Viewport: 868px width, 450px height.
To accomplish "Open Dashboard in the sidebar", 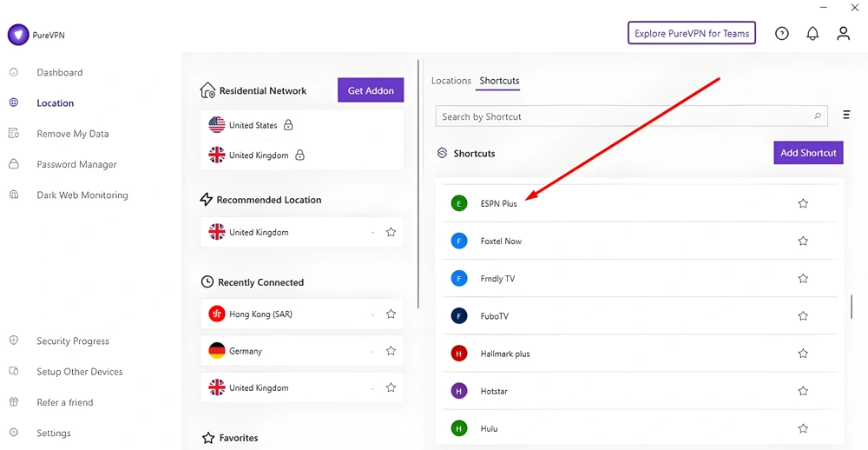I will click(x=60, y=72).
